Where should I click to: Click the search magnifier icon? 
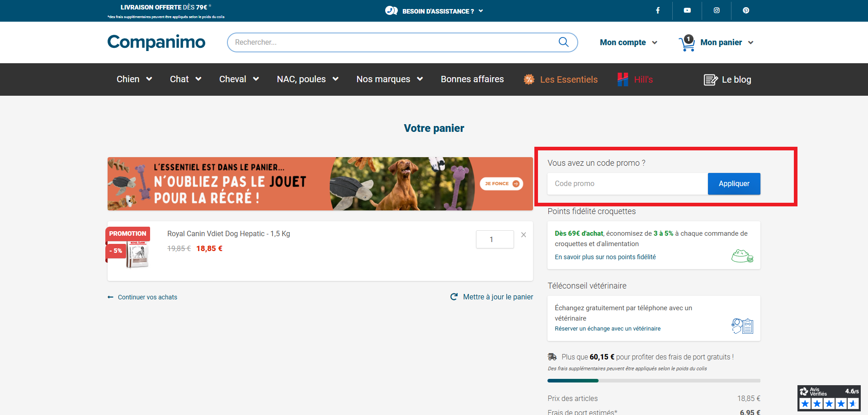coord(563,42)
